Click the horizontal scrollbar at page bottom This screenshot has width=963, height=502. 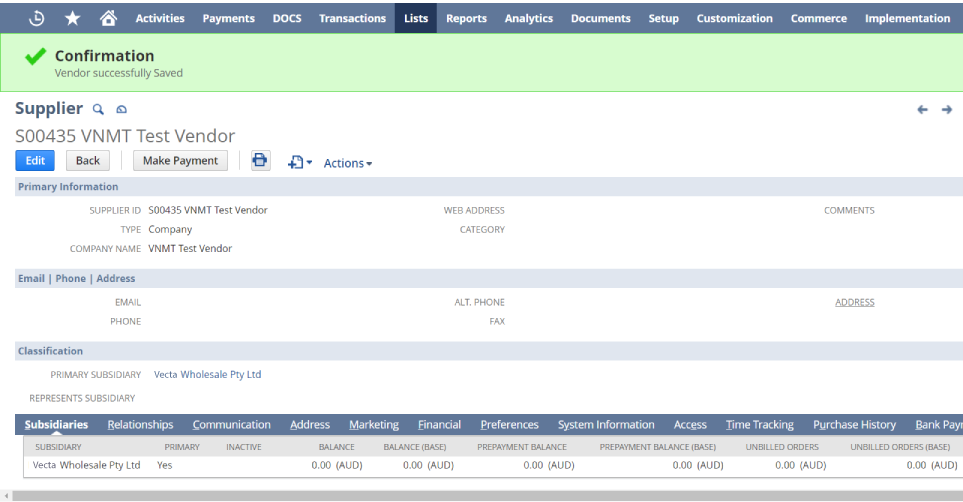tap(488, 496)
